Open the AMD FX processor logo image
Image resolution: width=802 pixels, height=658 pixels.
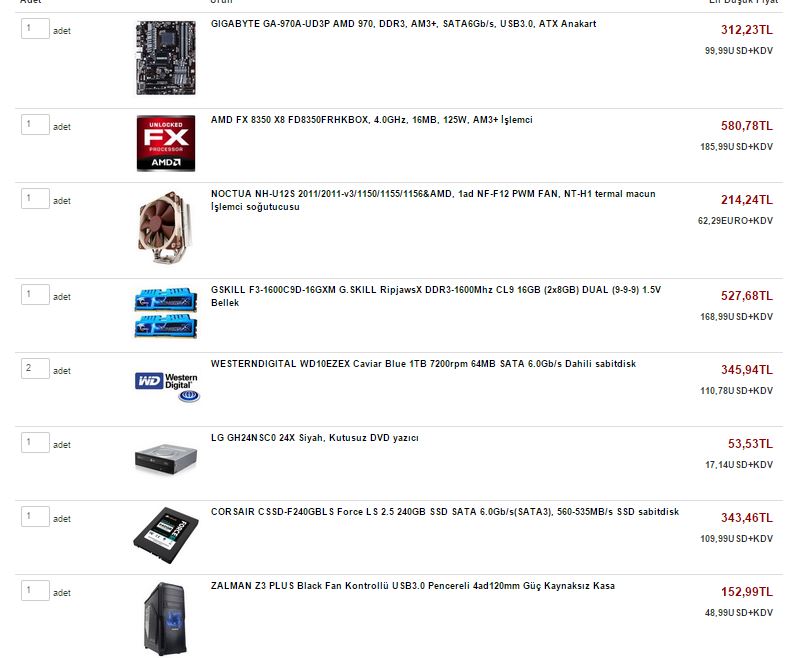(166, 143)
